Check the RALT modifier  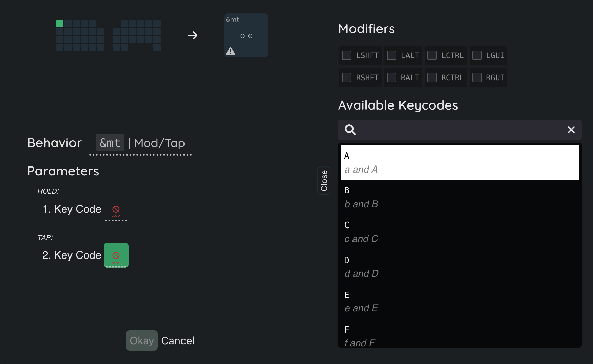pos(392,78)
